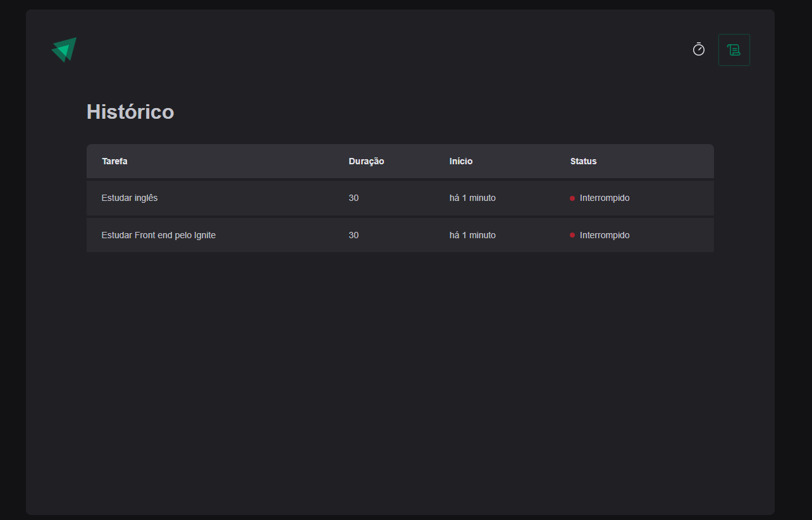Screen dimensions: 812x520
Task: Click 'há 1 minuto' in the Estudar Front end row
Action: tap(472, 235)
